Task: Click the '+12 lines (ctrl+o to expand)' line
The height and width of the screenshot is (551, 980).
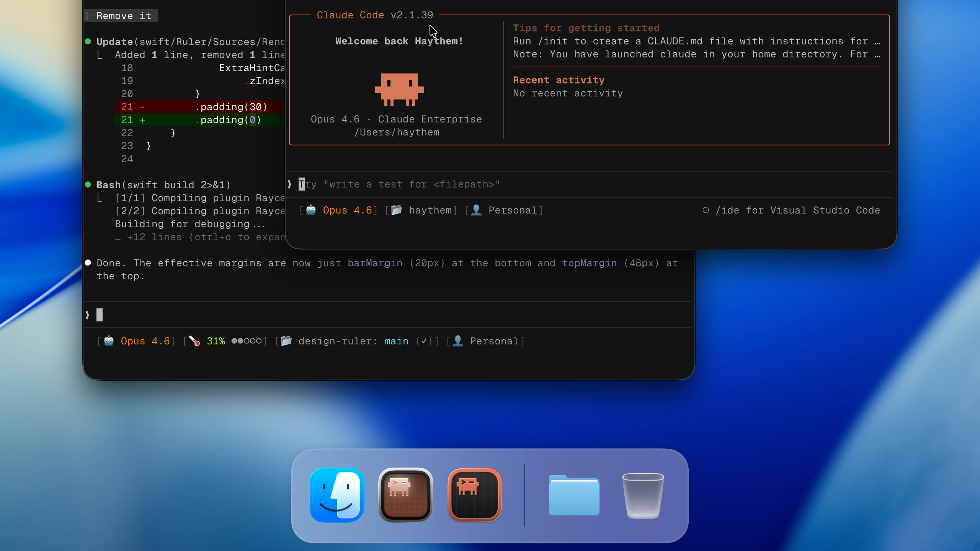Action: pos(201,237)
